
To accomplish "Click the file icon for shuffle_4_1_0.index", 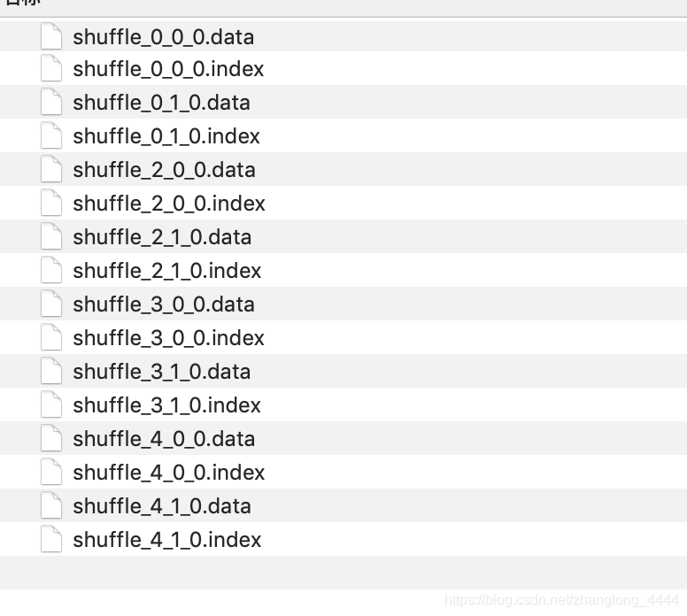I will tap(51, 539).
